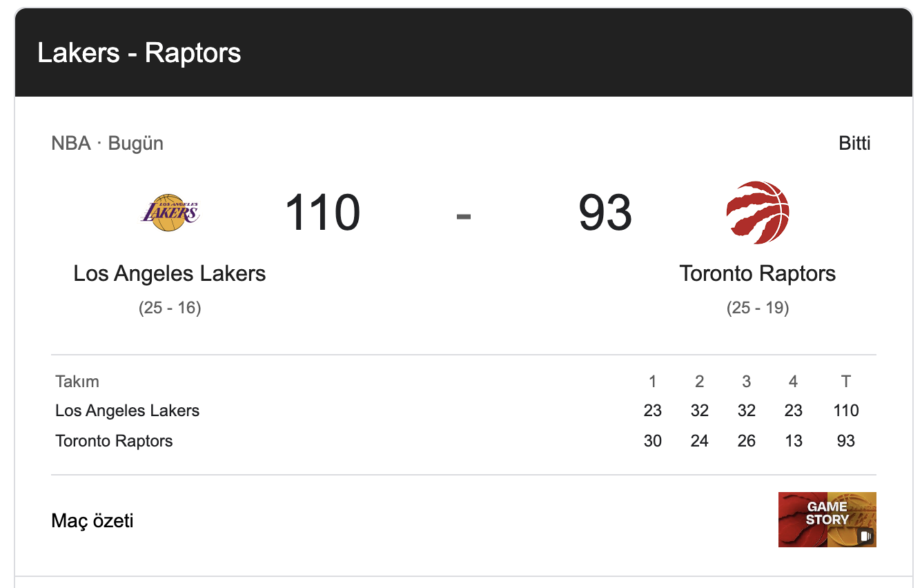Click the Raptors record (25 - 19)
The image size is (922, 588).
coord(756,308)
